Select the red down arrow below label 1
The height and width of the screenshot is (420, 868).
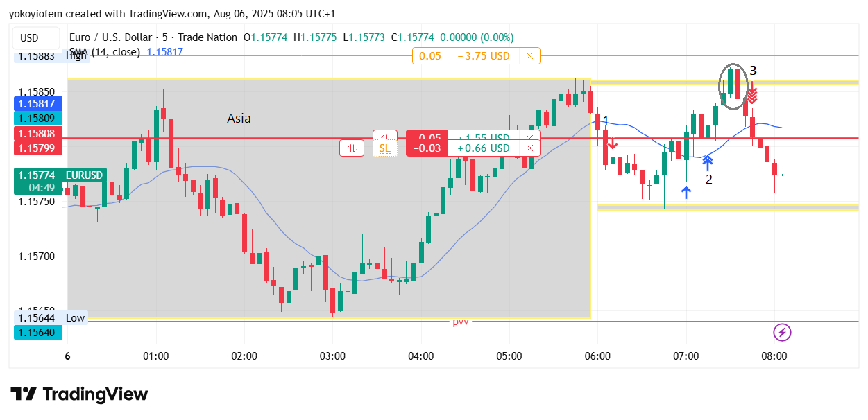[x=612, y=144]
